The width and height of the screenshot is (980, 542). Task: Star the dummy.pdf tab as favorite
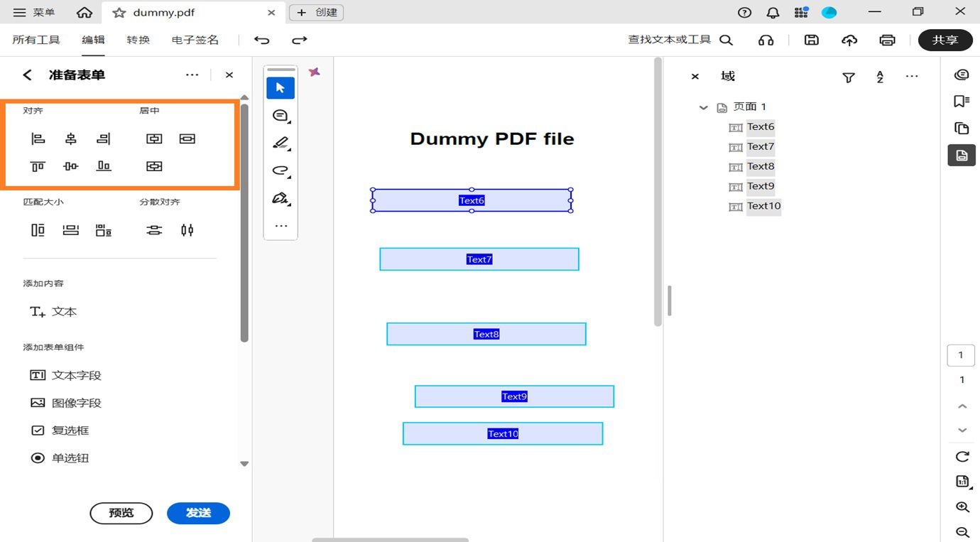click(119, 13)
